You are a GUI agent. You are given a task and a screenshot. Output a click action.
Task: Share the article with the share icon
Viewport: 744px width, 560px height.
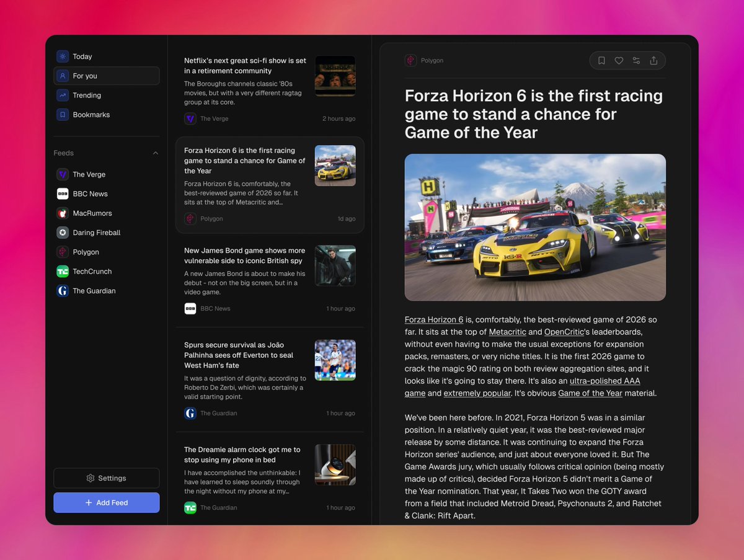click(x=653, y=60)
